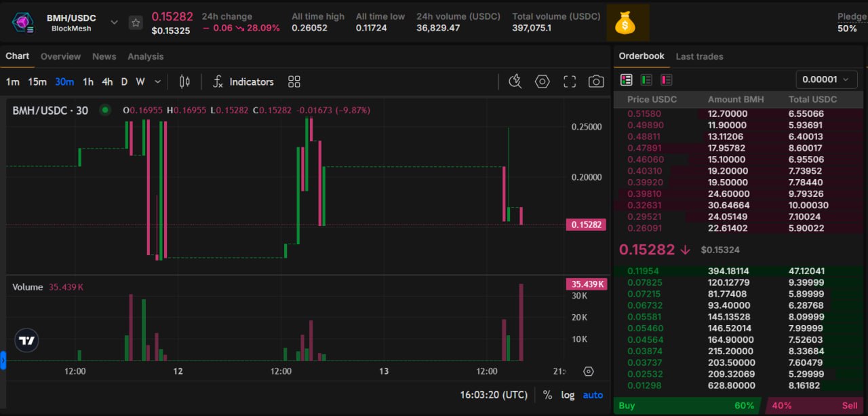Click the Price USDC column header
This screenshot has width=868, height=416.
(x=652, y=99)
